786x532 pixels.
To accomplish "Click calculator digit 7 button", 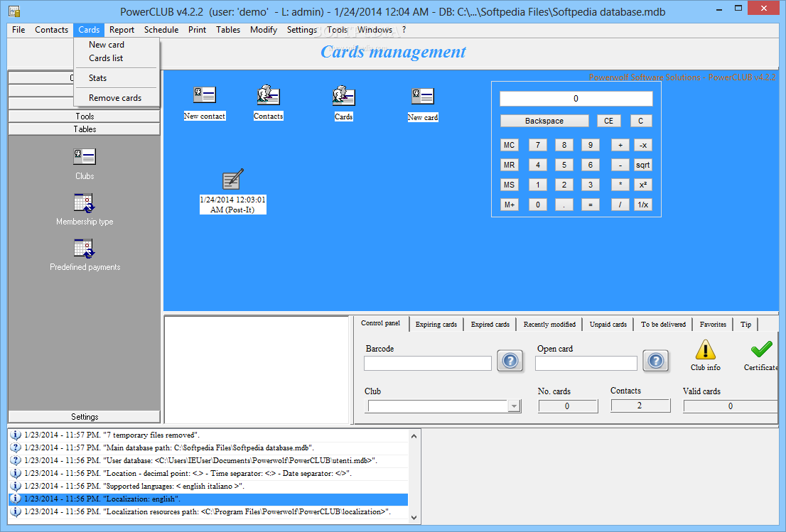I will point(538,145).
